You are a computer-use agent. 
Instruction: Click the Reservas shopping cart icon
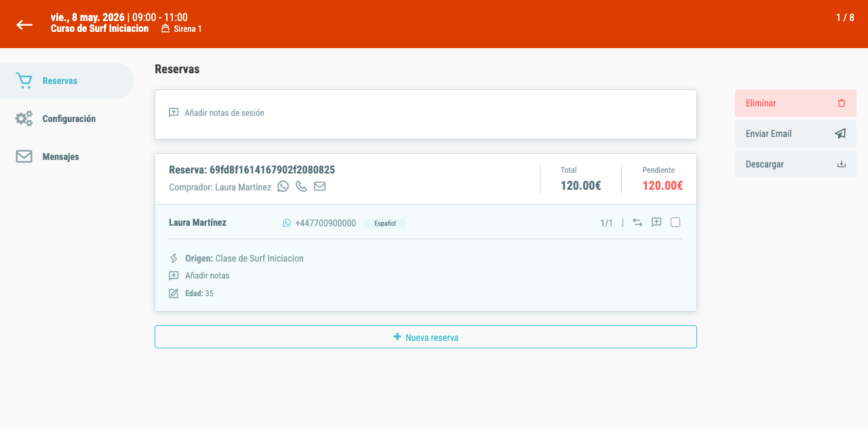(24, 81)
